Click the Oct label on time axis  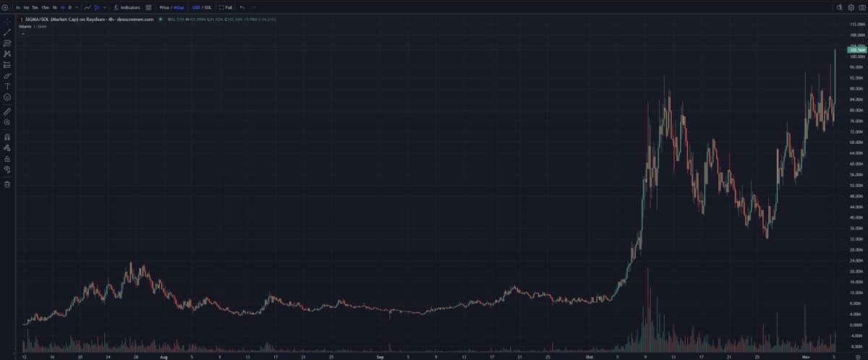[590, 356]
